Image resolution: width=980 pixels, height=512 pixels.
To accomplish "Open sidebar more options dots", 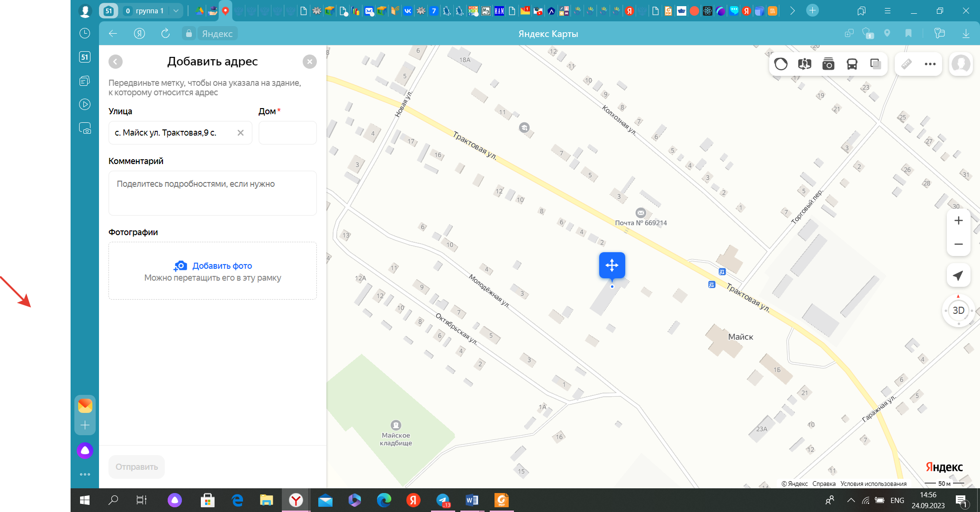I will (x=85, y=475).
